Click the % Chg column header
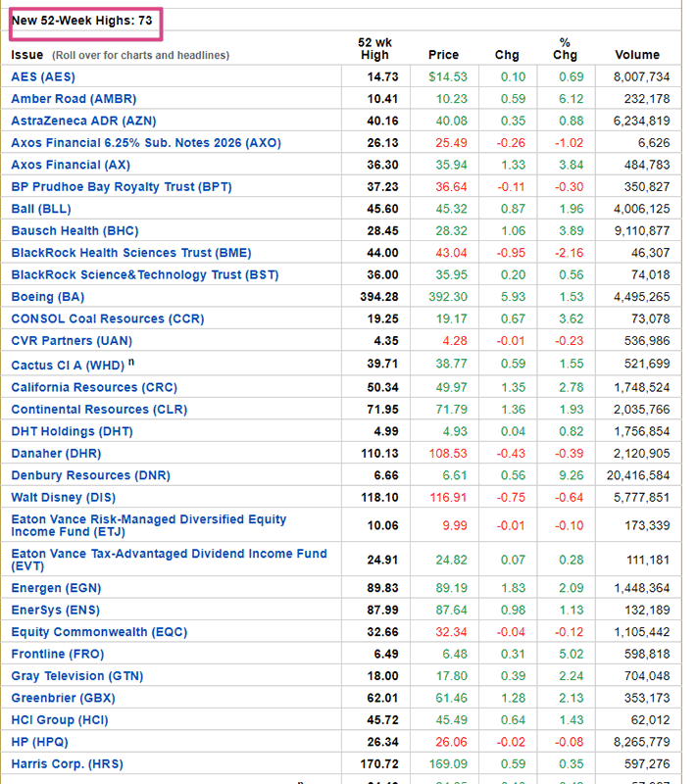Image resolution: width=697 pixels, height=784 pixels. 565,49
